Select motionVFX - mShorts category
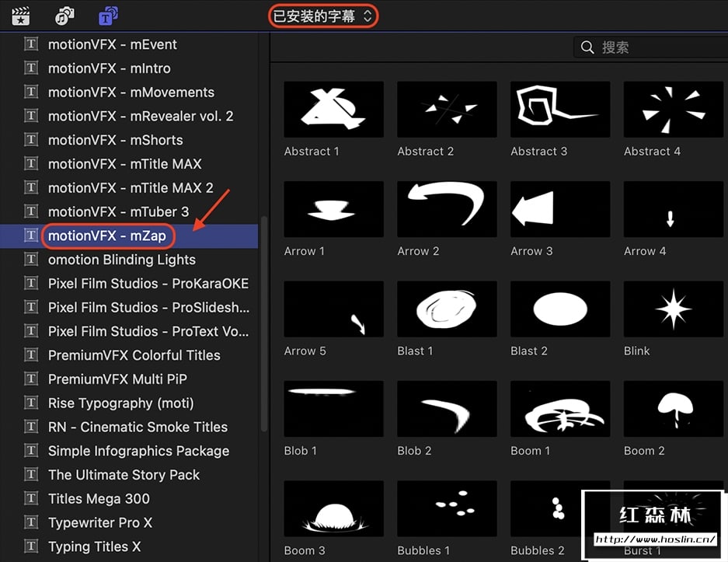The image size is (728, 562). point(129,140)
